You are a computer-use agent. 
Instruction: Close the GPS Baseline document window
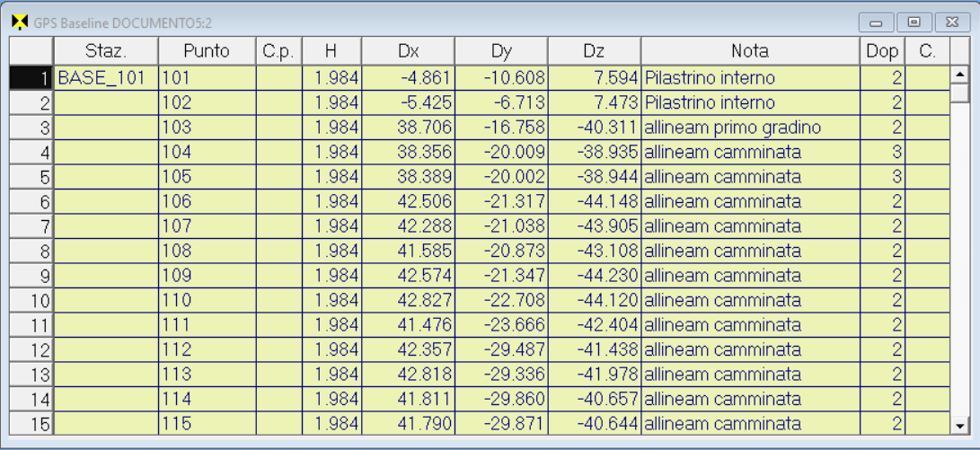(952, 22)
